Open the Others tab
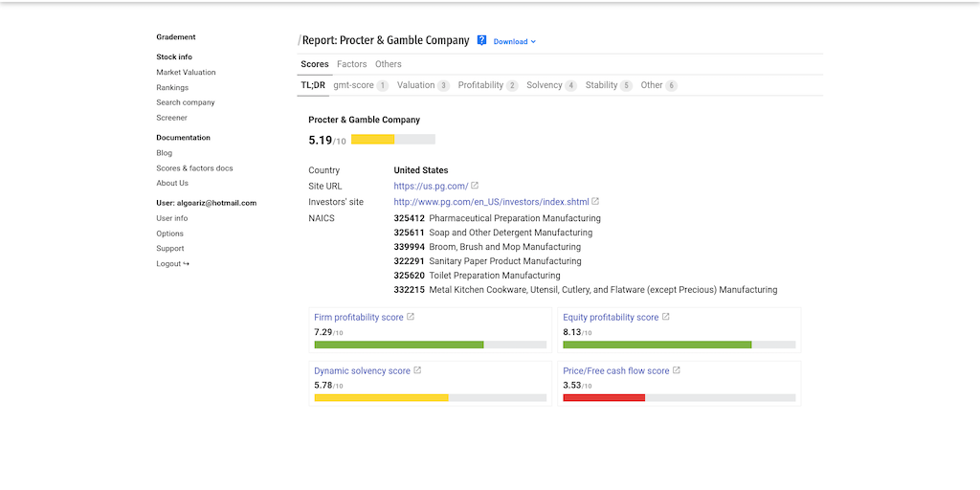Image resolution: width=980 pixels, height=490 pixels. point(389,64)
